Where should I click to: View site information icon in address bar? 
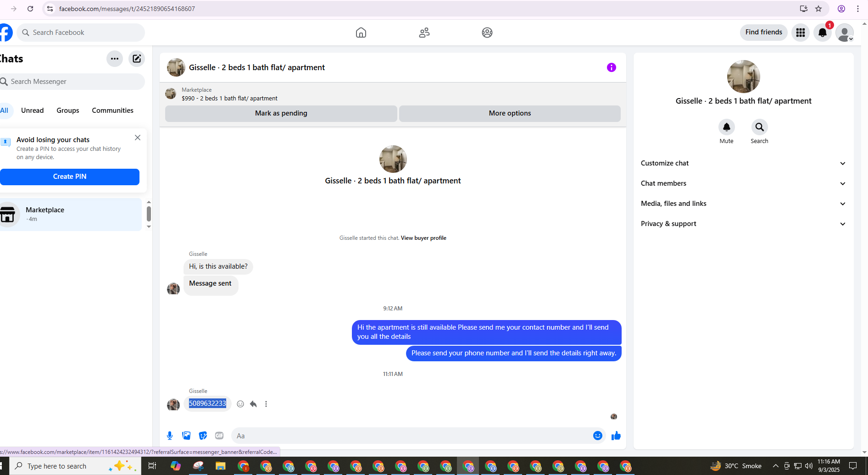[50, 9]
